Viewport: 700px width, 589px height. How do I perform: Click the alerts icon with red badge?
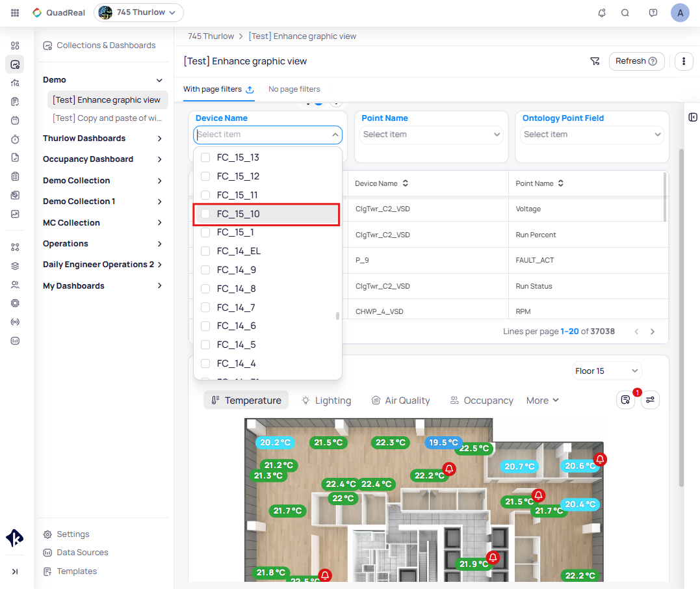pos(626,400)
